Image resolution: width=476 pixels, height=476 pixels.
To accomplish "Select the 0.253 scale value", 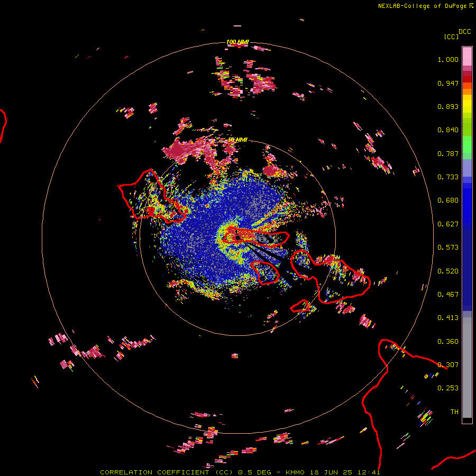I will pyautogui.click(x=448, y=388).
